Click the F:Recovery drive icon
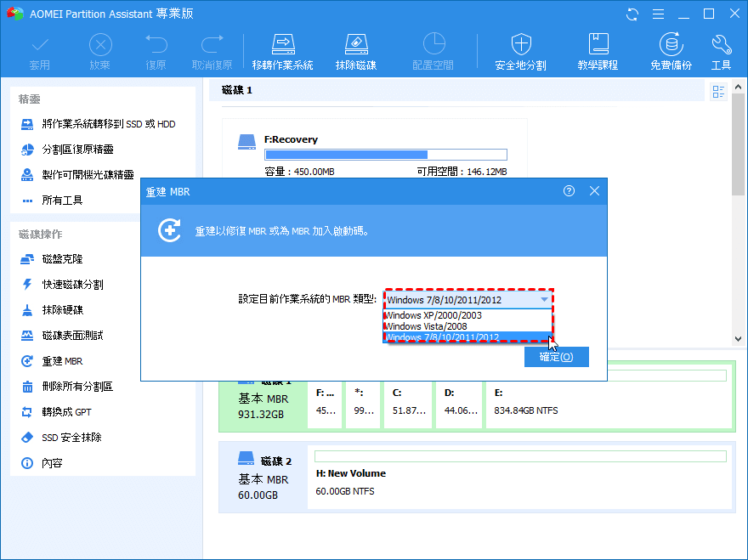 point(246,142)
